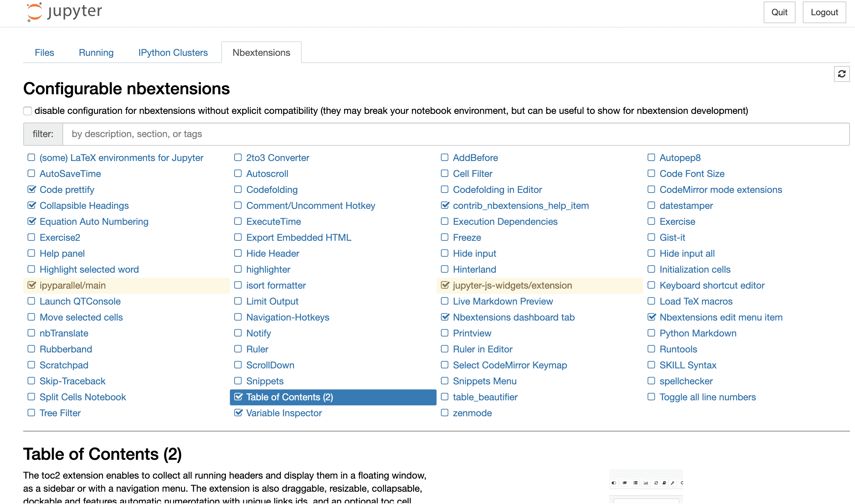Click the filter search input field
Screen dimensions: 855x504
(455, 134)
